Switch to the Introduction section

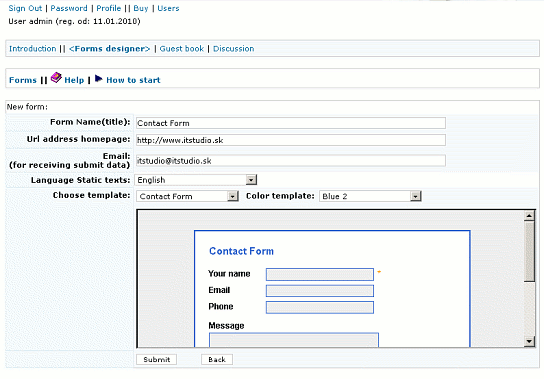(x=33, y=49)
